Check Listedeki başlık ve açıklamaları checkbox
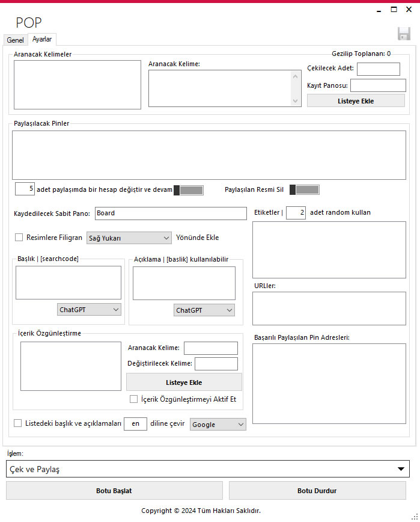This screenshot has width=420, height=522. (17, 423)
